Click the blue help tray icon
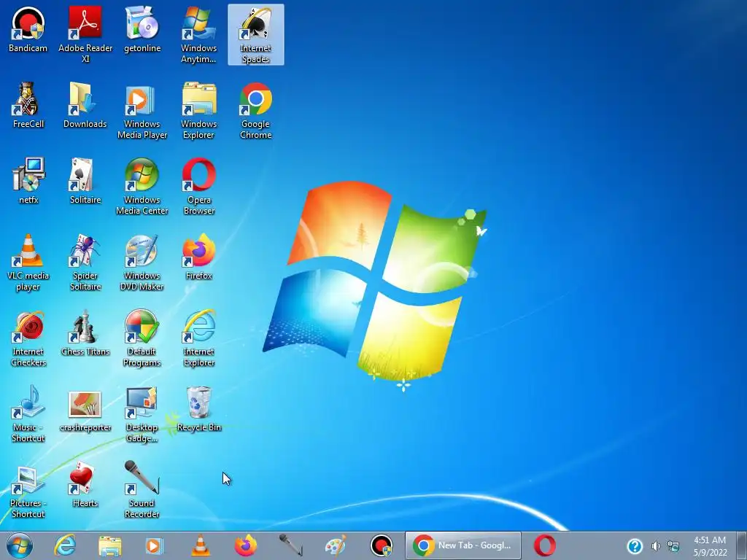The height and width of the screenshot is (560, 747). (x=635, y=546)
